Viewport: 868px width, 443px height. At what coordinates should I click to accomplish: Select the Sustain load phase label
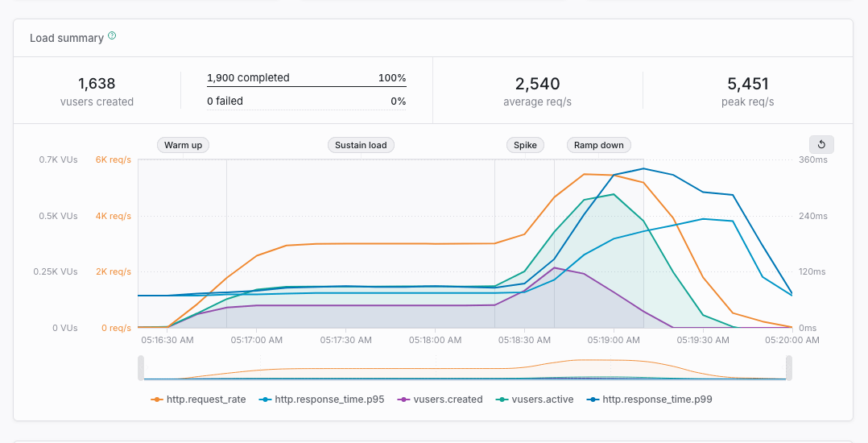(x=361, y=145)
